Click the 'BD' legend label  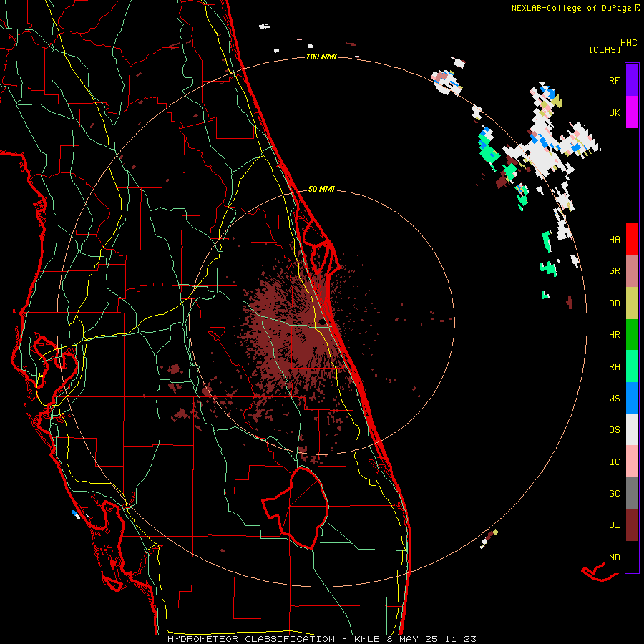614,303
